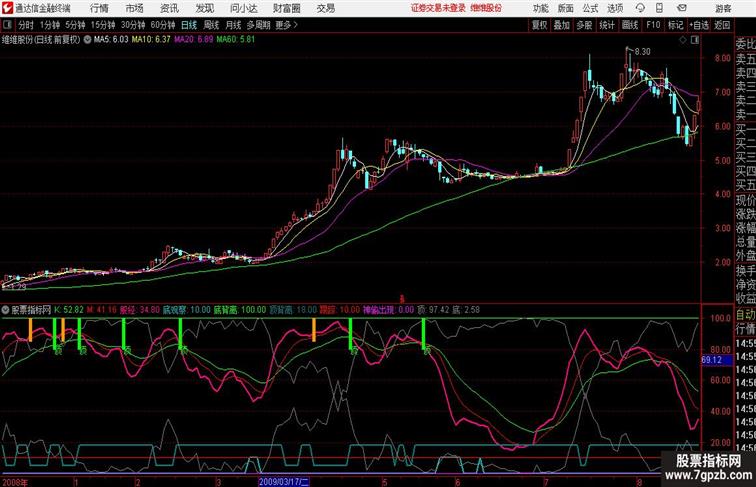The height and width of the screenshot is (487, 756).
Task: Open the message envelope icon
Action: coord(682,8)
